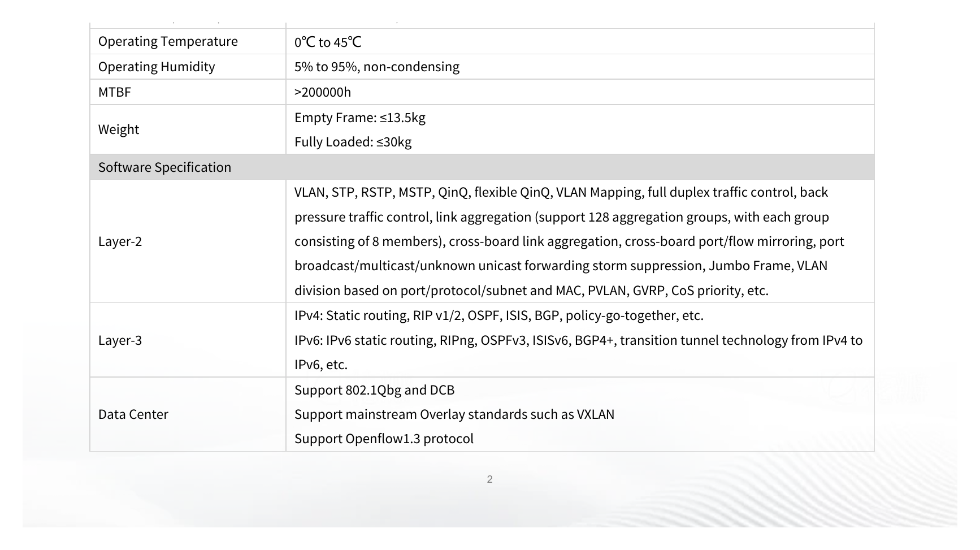
Task: Select the Weight row label
Action: (x=119, y=129)
